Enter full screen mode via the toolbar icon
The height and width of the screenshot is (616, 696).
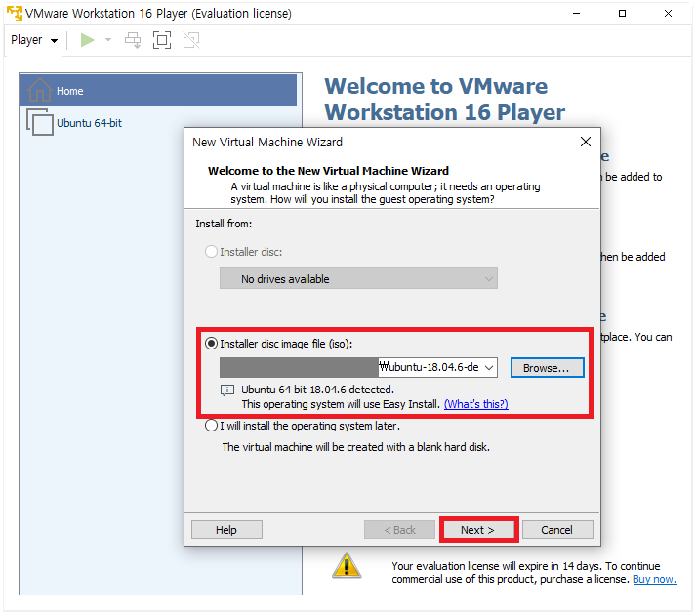162,40
